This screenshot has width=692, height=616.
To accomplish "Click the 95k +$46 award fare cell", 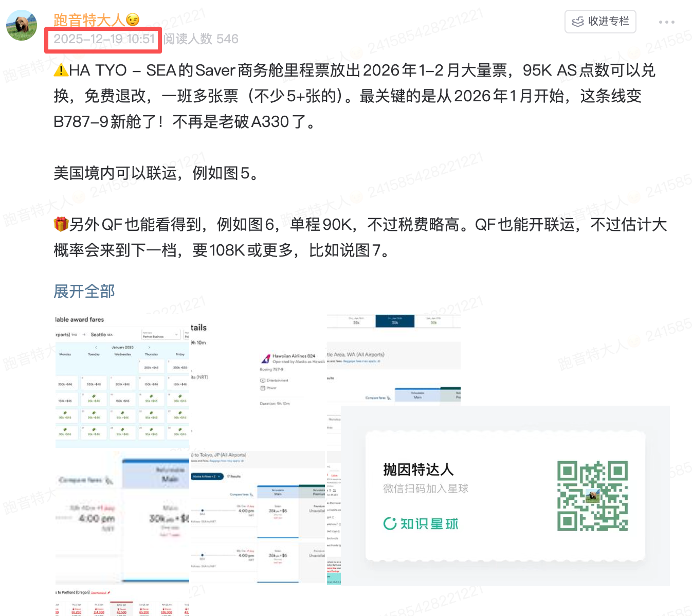I will 94,401.
